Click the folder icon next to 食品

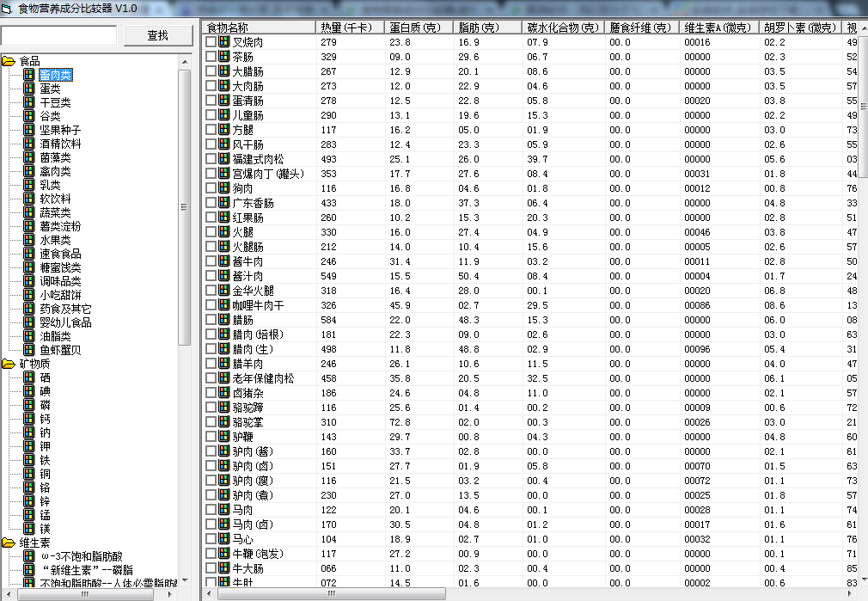tap(9, 61)
